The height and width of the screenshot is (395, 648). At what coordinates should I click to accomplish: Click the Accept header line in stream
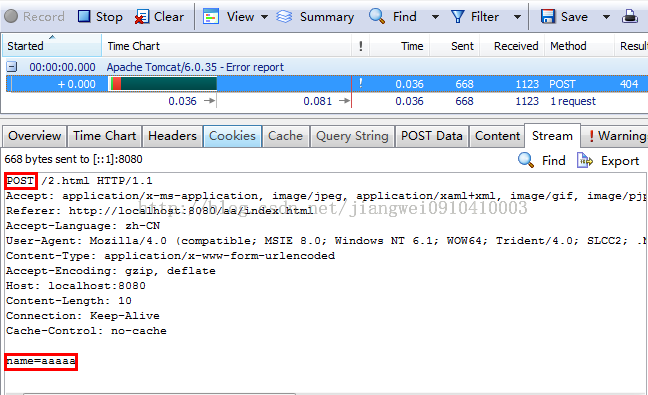coord(326,195)
